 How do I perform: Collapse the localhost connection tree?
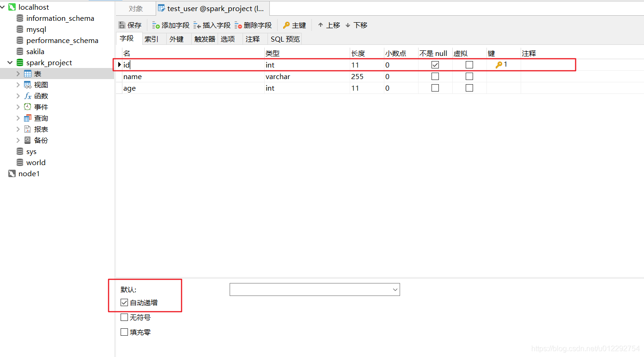(3, 7)
